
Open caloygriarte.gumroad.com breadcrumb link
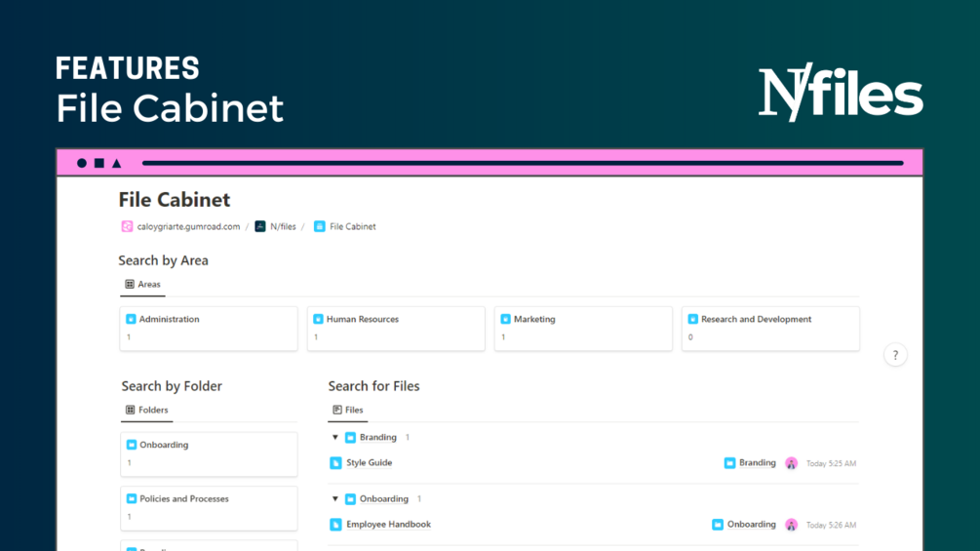click(188, 227)
